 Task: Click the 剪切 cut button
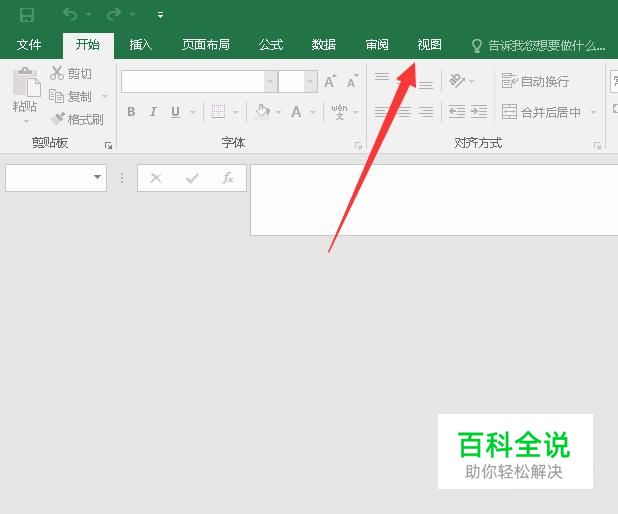pos(71,73)
